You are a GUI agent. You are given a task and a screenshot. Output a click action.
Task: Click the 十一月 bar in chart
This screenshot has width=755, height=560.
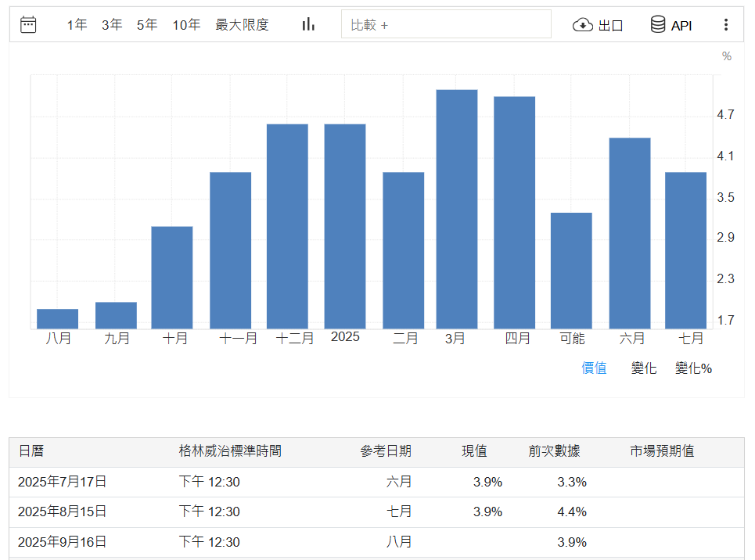point(230,250)
